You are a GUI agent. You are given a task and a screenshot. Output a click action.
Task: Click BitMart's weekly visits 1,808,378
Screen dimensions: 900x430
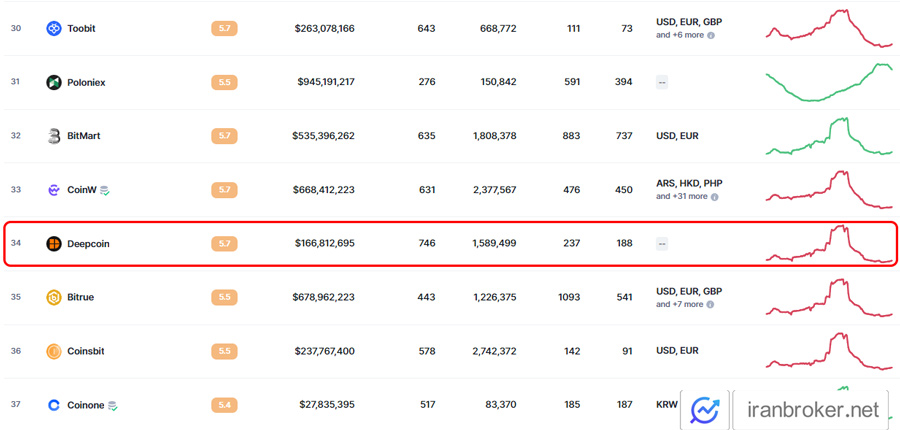pos(494,136)
